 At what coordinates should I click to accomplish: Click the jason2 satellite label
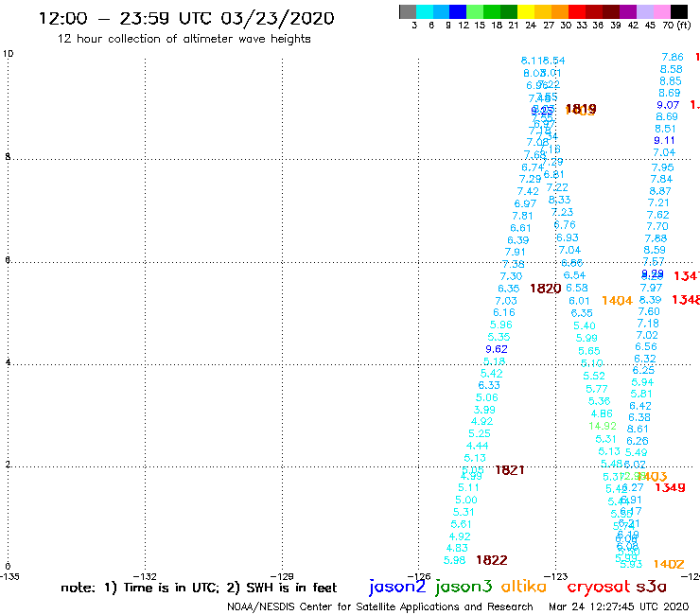pyautogui.click(x=397, y=587)
